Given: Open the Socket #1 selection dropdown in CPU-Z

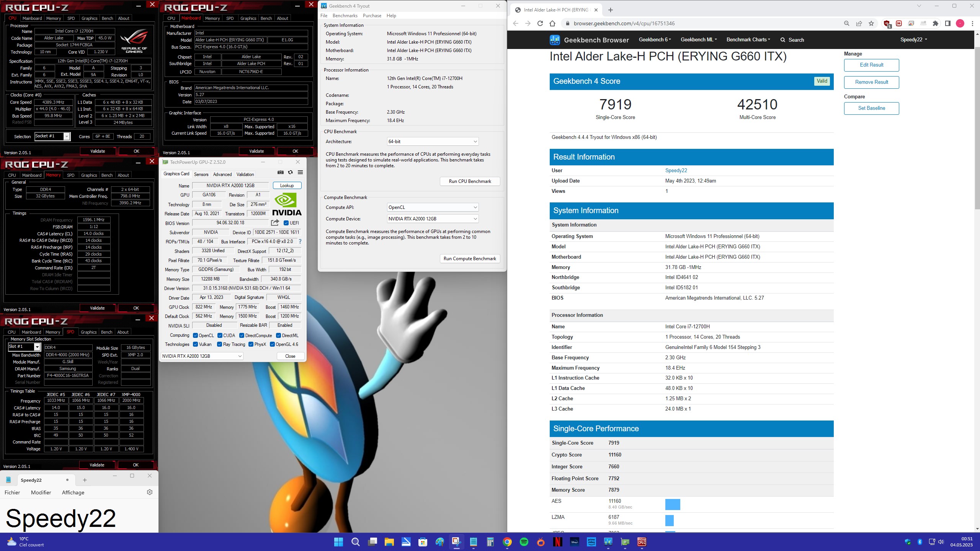Looking at the screenshot, I should coord(52,136).
